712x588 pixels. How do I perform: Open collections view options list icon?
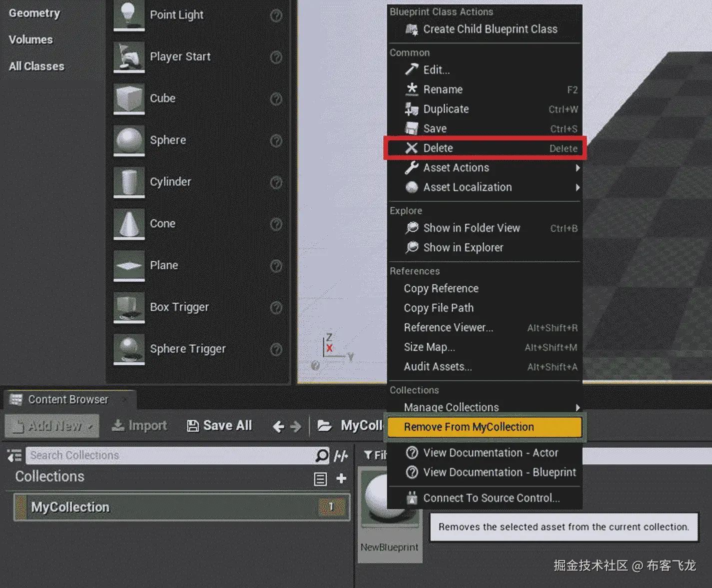320,479
